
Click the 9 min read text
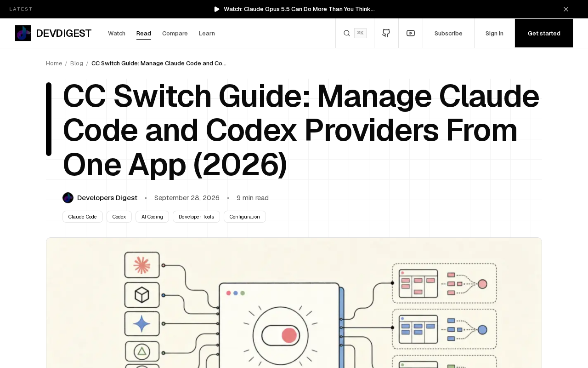pyautogui.click(x=253, y=198)
